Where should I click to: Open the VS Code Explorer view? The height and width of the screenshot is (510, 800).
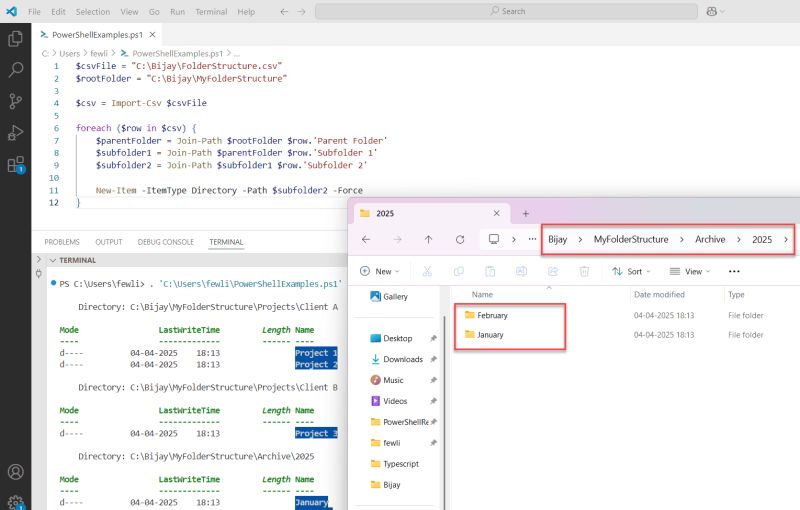[x=15, y=38]
